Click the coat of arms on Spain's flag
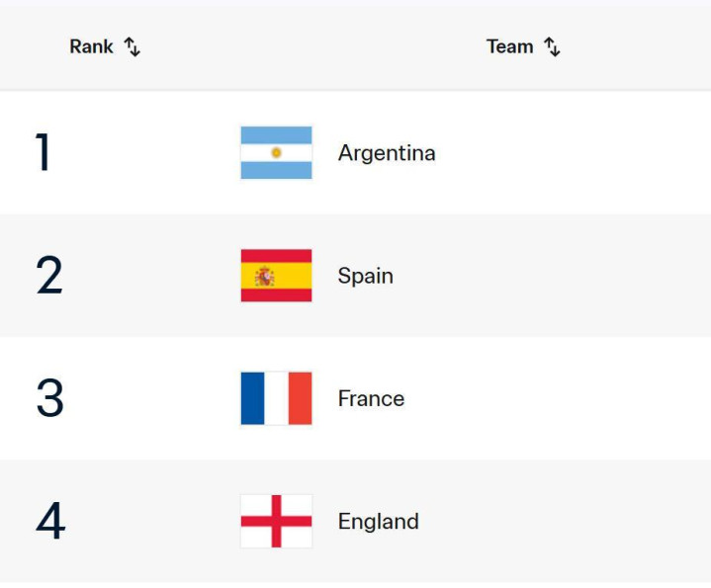 coord(264,277)
